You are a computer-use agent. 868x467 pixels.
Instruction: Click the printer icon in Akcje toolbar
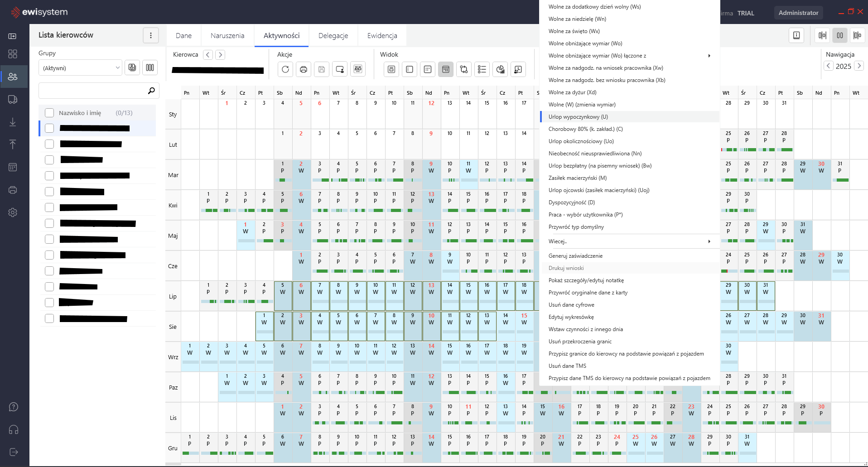pyautogui.click(x=304, y=69)
